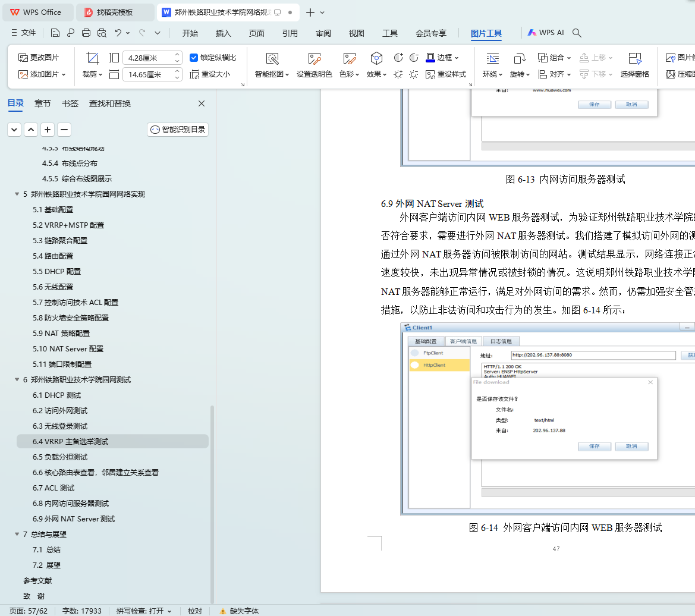Go to 6.9 外网 NAT Server 测试

(x=74, y=519)
